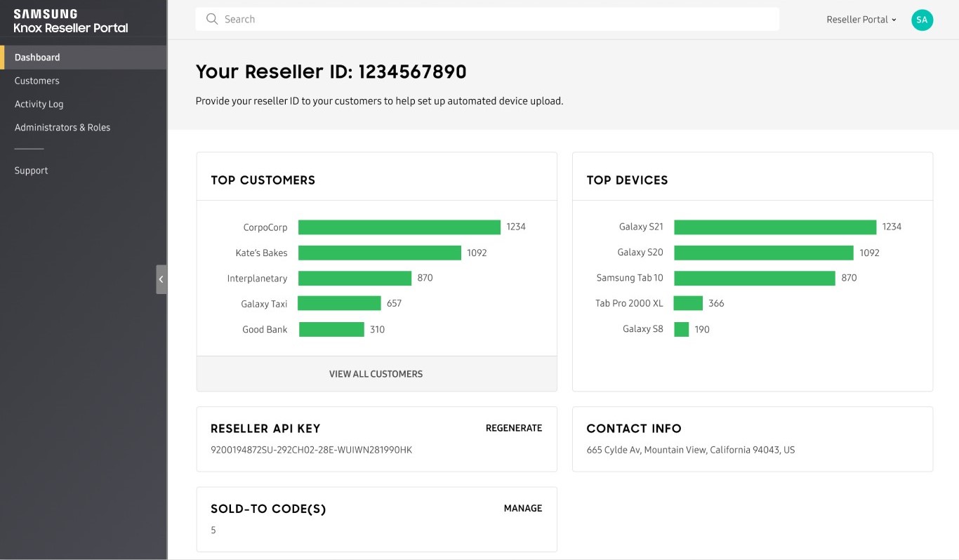Click the reseller ID instruction sentence

[x=379, y=101]
